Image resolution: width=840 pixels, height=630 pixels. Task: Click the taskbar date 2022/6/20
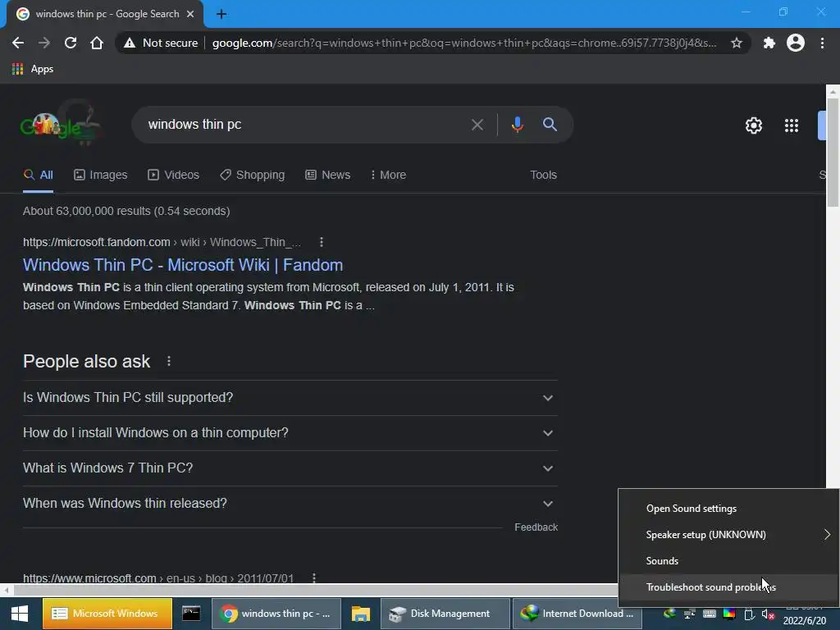[x=805, y=621]
